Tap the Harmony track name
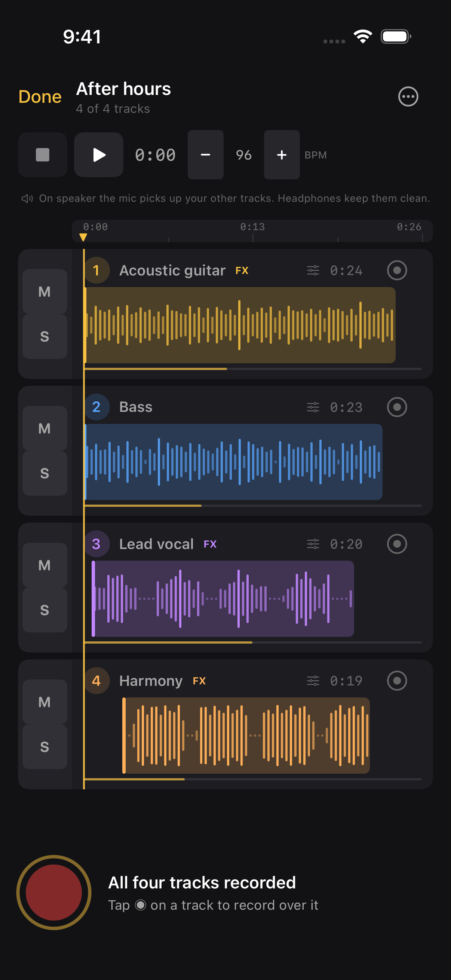Viewport: 451px width, 980px height. [x=151, y=681]
